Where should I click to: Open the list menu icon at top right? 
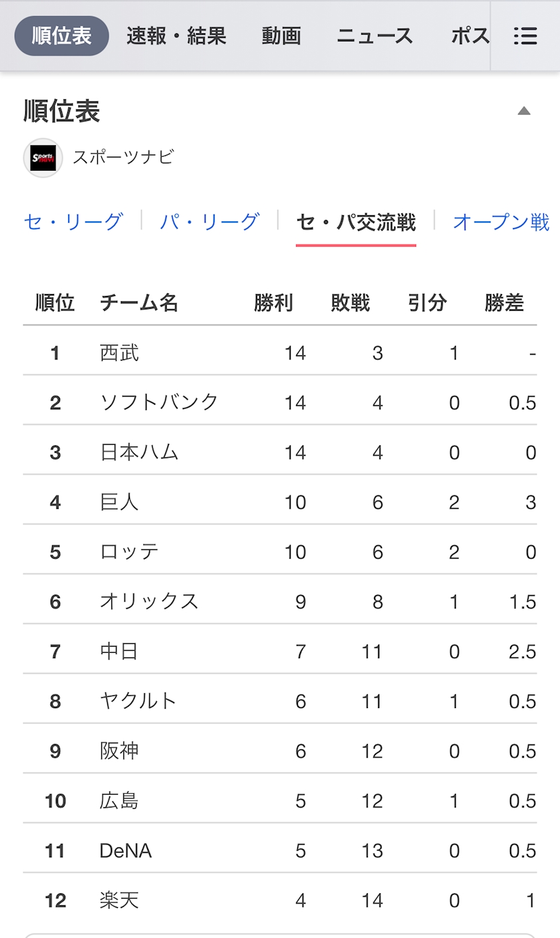(x=525, y=36)
